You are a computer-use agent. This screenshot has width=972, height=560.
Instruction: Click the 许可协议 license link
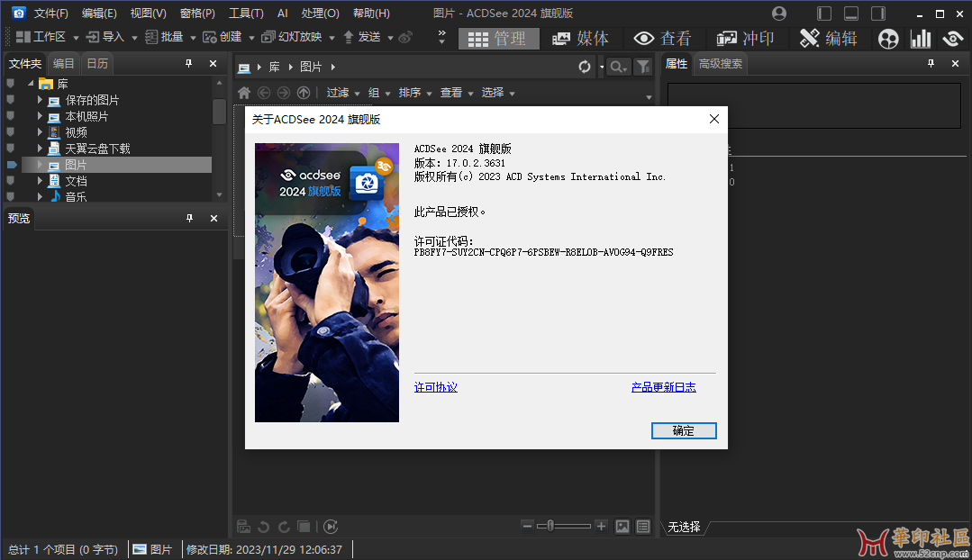click(436, 387)
